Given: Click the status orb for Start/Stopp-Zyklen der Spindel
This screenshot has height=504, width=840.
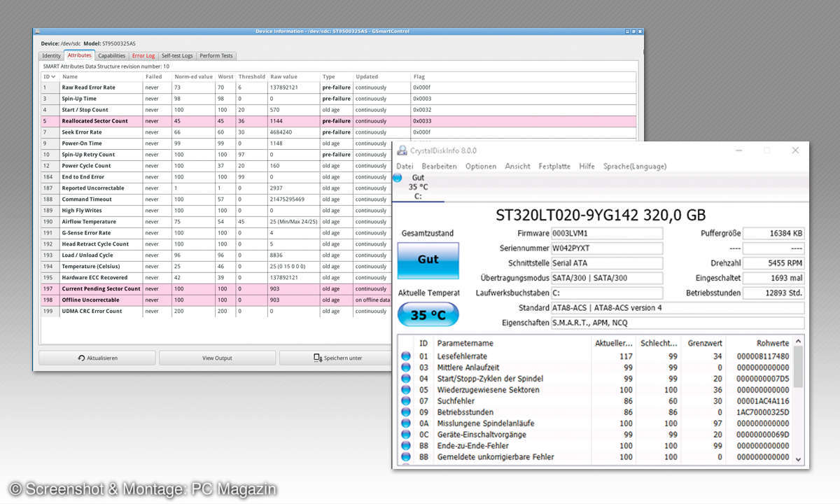Looking at the screenshot, I should point(406,379).
